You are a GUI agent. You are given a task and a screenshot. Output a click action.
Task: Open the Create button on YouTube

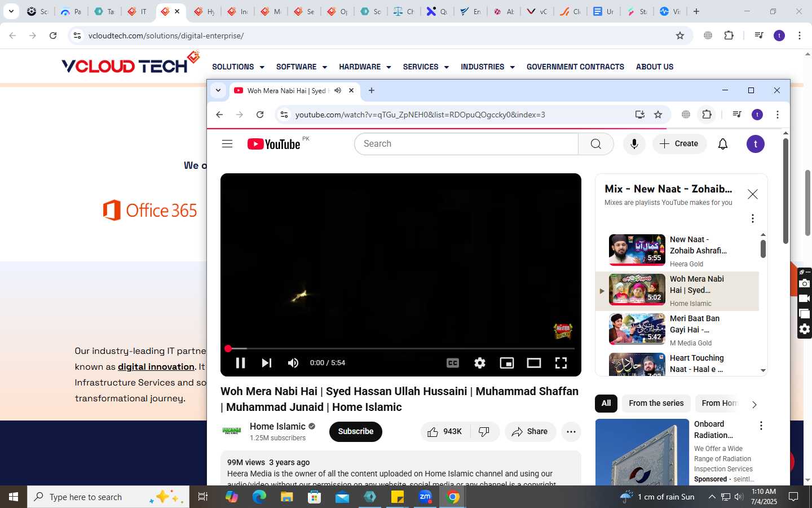679,144
